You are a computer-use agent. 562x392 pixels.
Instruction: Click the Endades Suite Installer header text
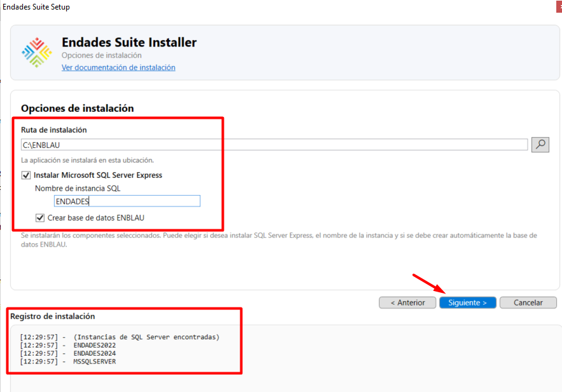tap(129, 42)
